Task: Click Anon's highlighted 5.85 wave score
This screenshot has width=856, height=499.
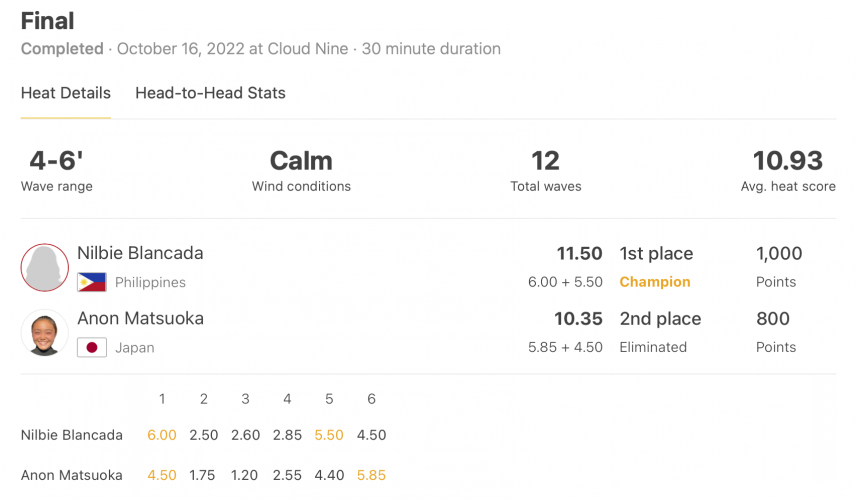Action: click(x=371, y=475)
